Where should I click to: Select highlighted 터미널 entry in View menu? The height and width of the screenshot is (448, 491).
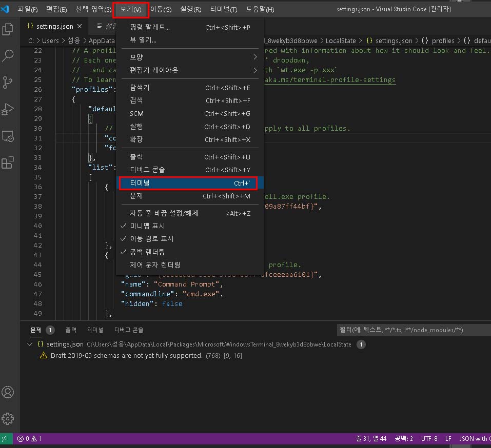point(190,183)
